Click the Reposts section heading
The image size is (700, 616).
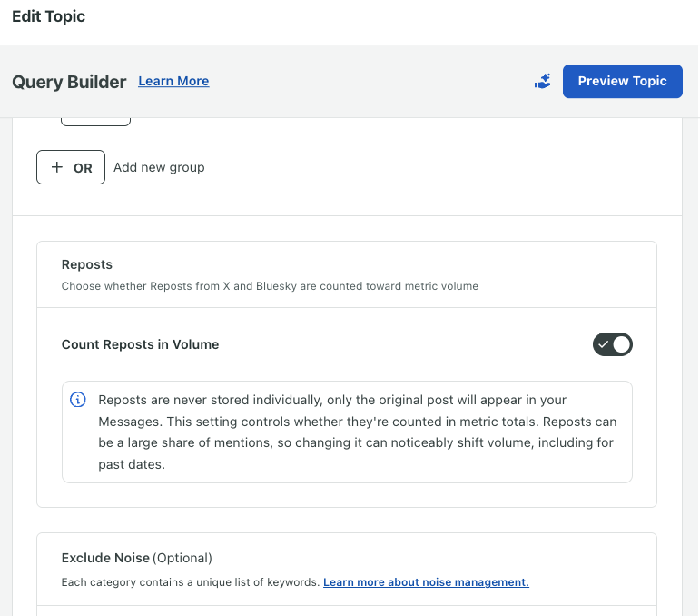(x=87, y=264)
